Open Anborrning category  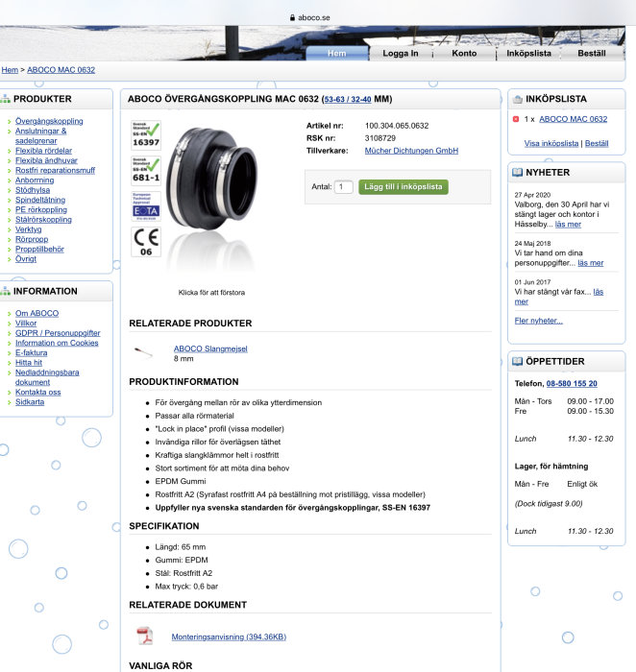click(x=35, y=180)
